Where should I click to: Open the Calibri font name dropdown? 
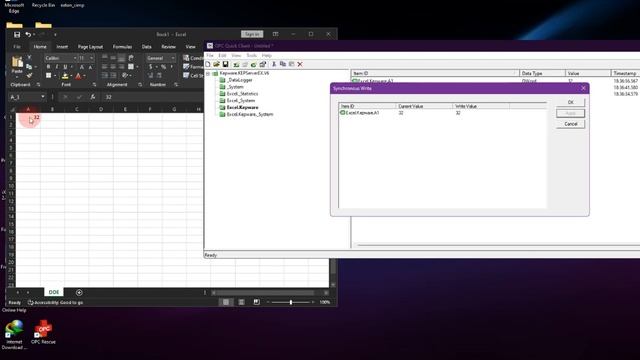75,58
